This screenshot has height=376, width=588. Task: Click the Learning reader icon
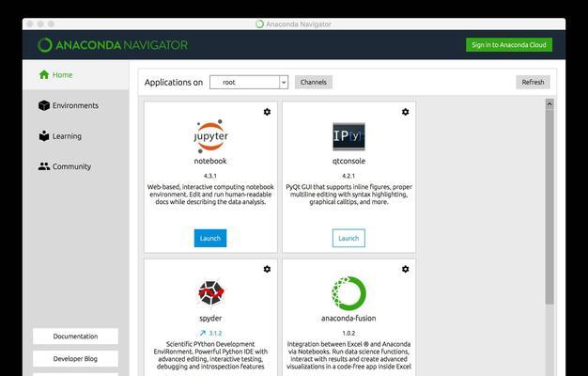(44, 136)
